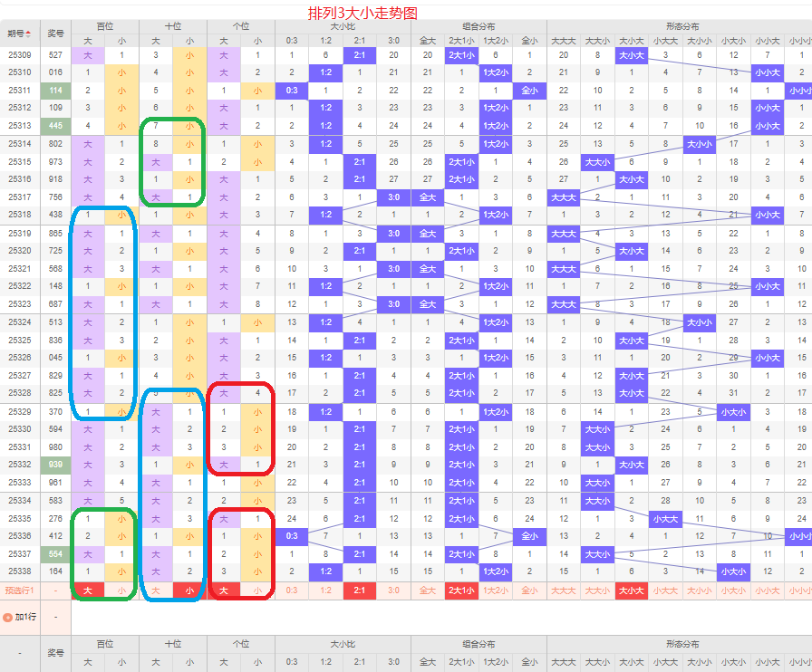Toggle 2:1 ratio in the 预选行1 row
This screenshot has width=812, height=672.
click(360, 590)
